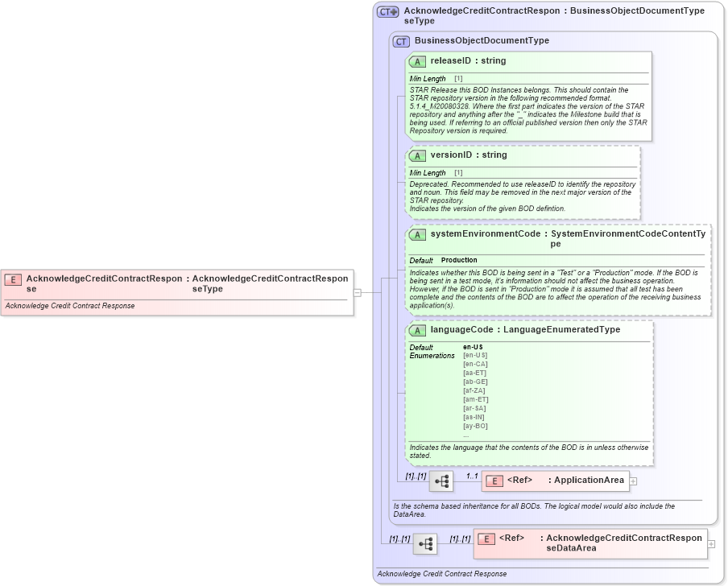Expand the ApplicationArea reference with its plus icon
This screenshot has height=586, width=728.
[x=635, y=481]
